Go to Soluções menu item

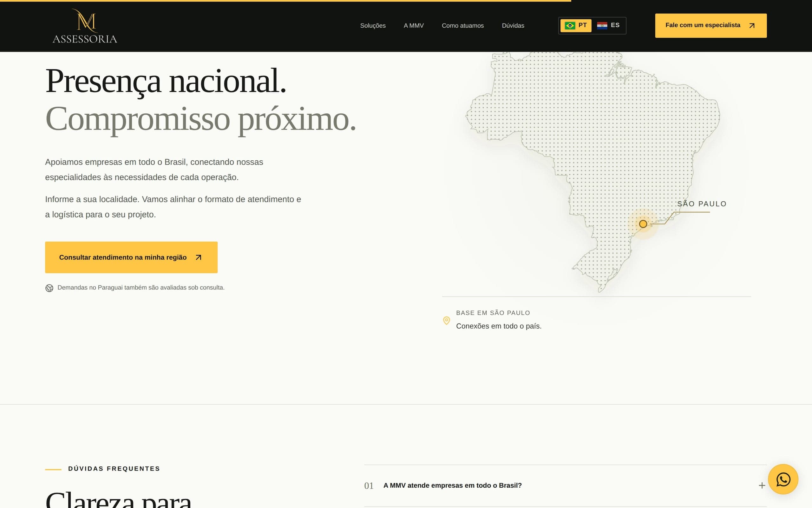click(373, 25)
